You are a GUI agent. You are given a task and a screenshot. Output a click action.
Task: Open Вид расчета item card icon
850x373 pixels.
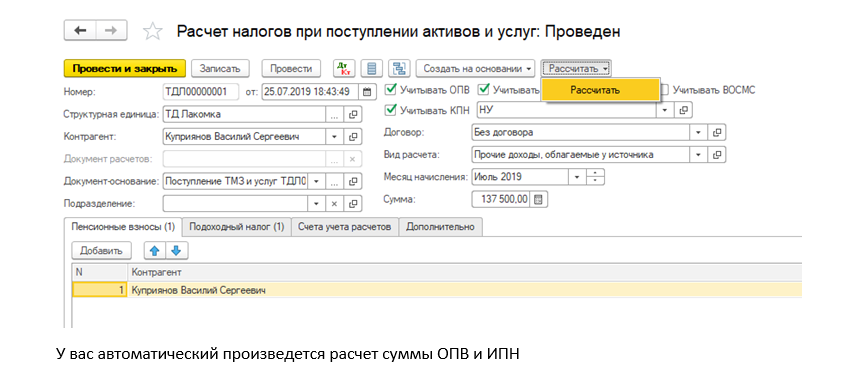[x=717, y=155]
